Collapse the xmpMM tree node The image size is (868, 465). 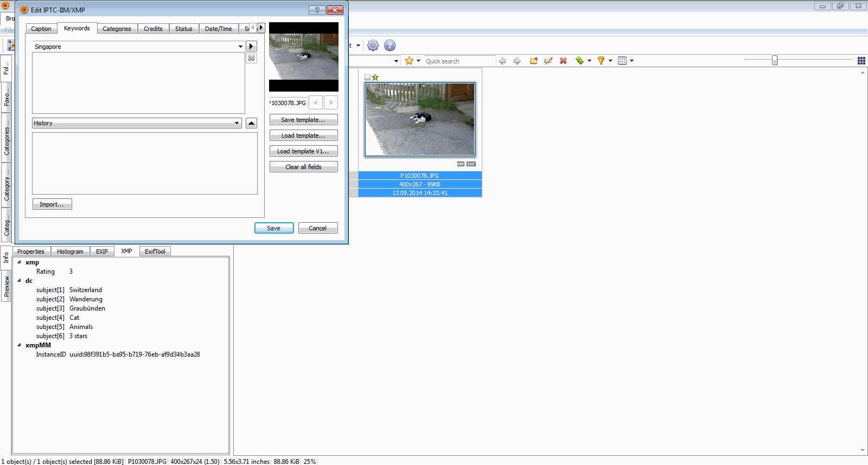(19, 345)
